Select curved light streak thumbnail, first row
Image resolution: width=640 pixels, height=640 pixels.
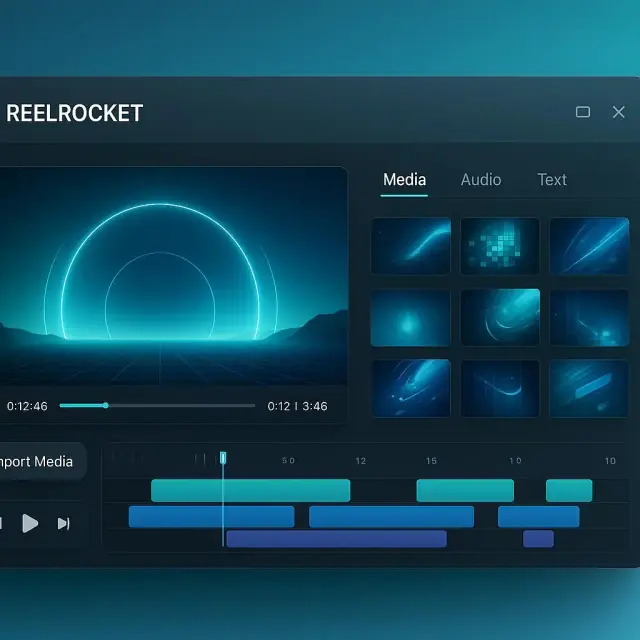tap(411, 246)
